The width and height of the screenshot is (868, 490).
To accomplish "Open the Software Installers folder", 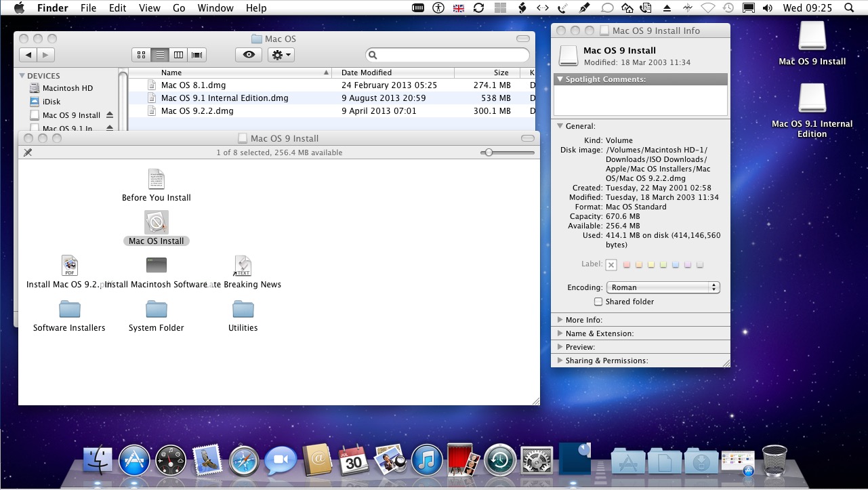I will pos(69,309).
